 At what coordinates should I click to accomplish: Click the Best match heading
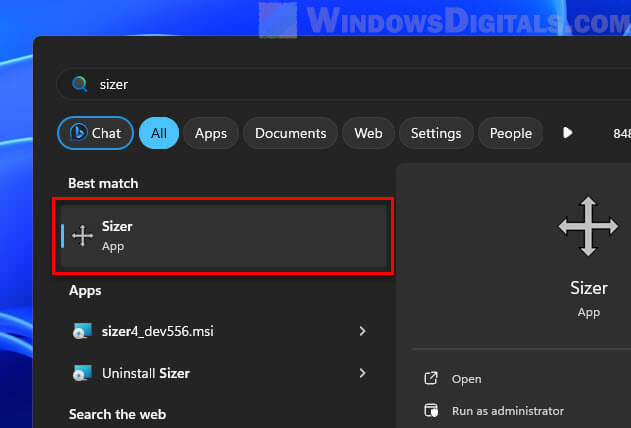pos(103,183)
